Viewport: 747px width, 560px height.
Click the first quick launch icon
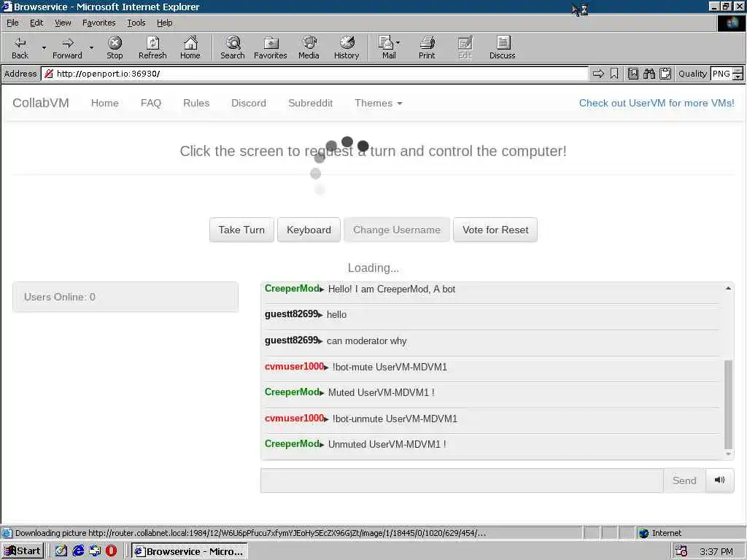61,551
